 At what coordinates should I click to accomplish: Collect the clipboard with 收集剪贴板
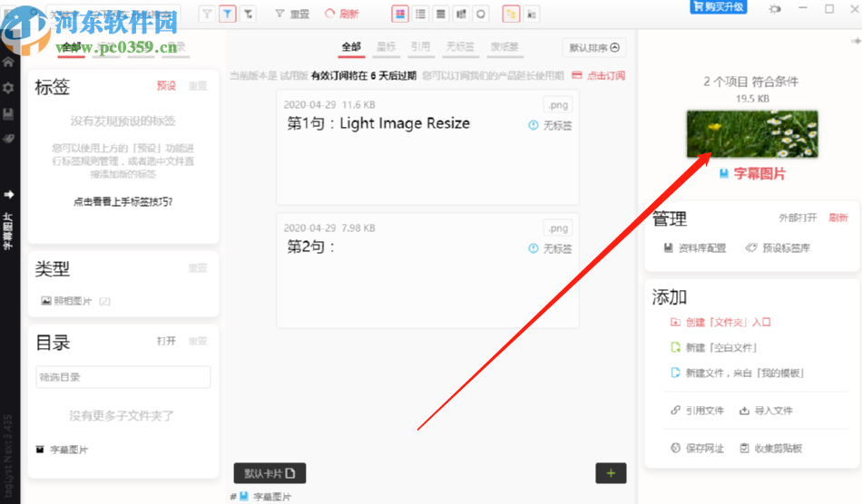(x=770, y=449)
